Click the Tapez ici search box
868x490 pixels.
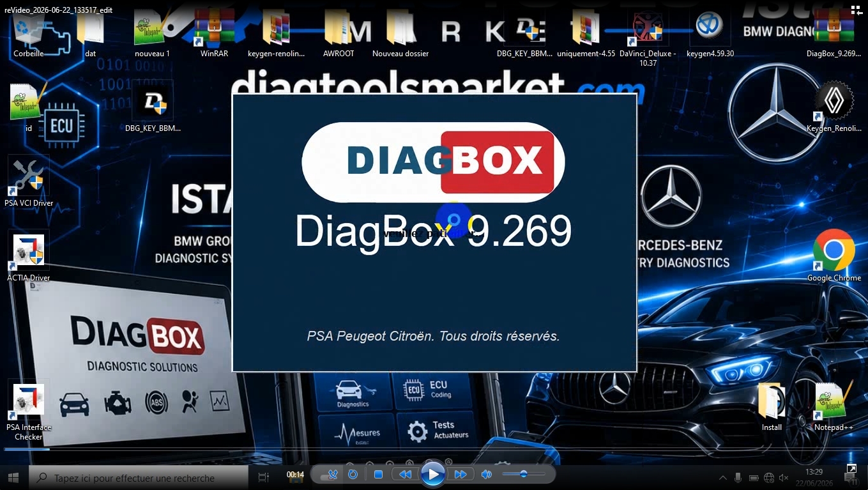(x=139, y=477)
